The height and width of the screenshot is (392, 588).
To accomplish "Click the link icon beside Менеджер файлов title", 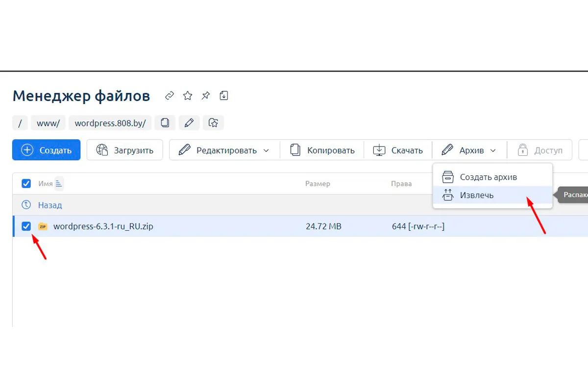I will (x=170, y=96).
